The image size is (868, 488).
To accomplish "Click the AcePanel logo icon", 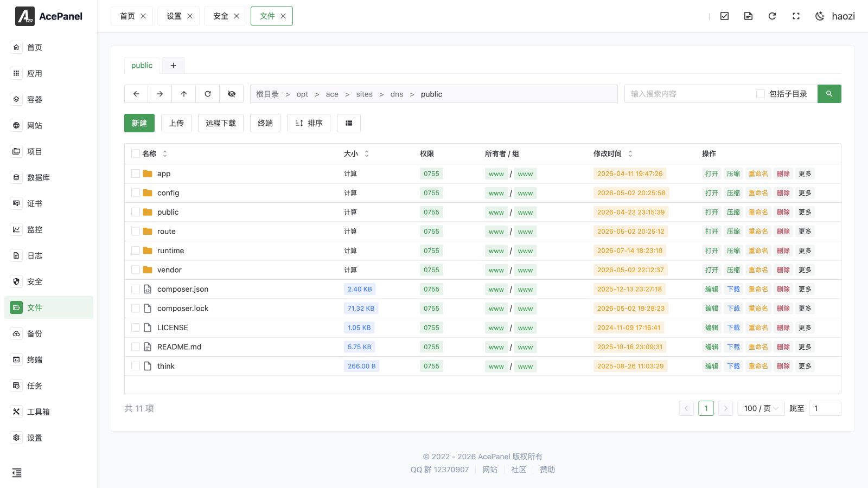I will (25, 16).
